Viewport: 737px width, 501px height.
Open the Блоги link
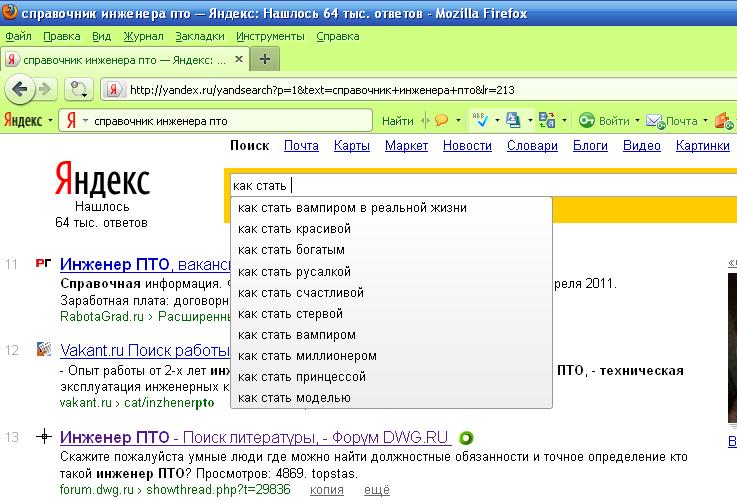coord(590,146)
